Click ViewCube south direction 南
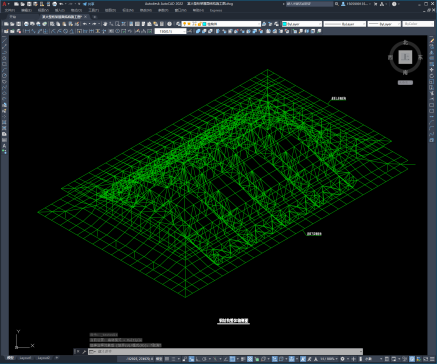 (x=405, y=72)
